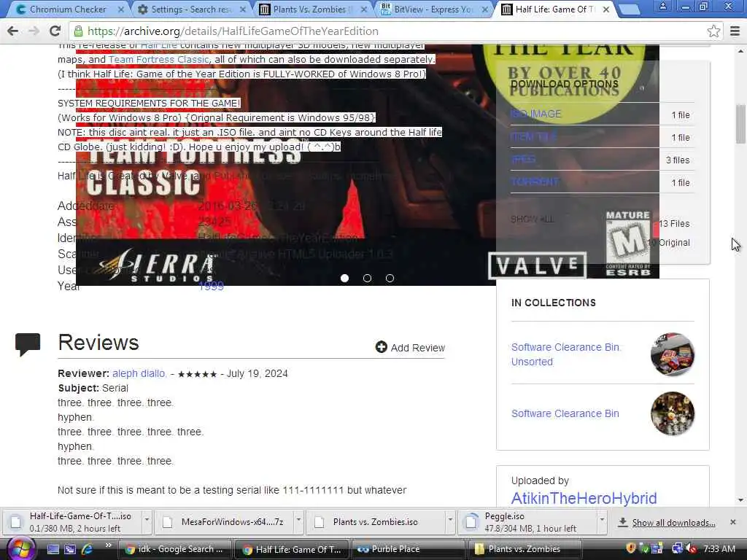Screen dimensions: 747x560
Task: Click the 7:33 AM taskbar clock
Action: pyautogui.click(x=719, y=549)
